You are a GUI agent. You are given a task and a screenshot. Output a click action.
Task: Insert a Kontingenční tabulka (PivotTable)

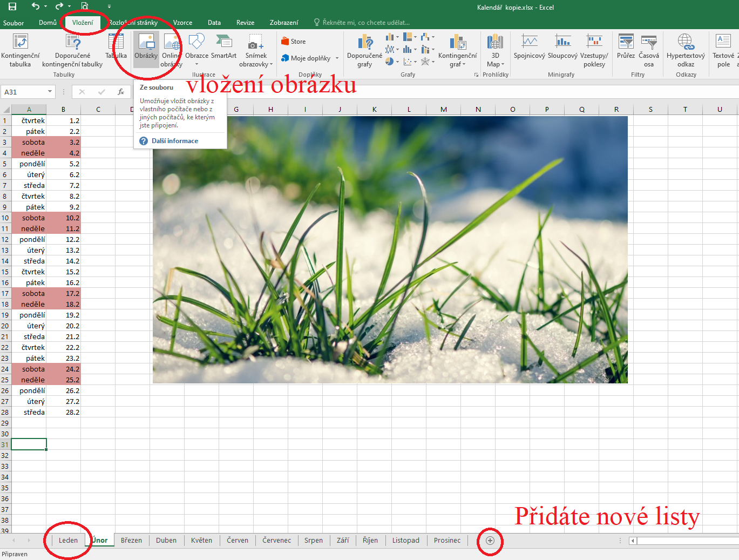20,50
